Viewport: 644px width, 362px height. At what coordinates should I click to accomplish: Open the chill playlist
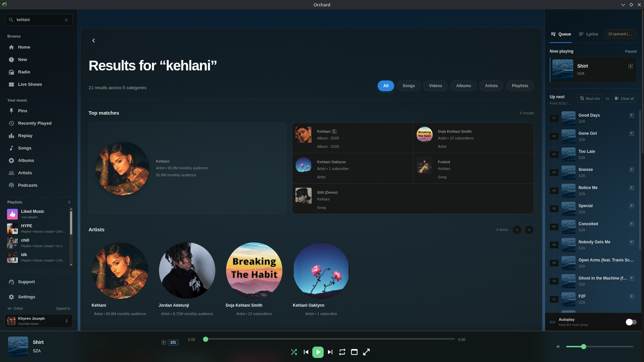pos(37,243)
